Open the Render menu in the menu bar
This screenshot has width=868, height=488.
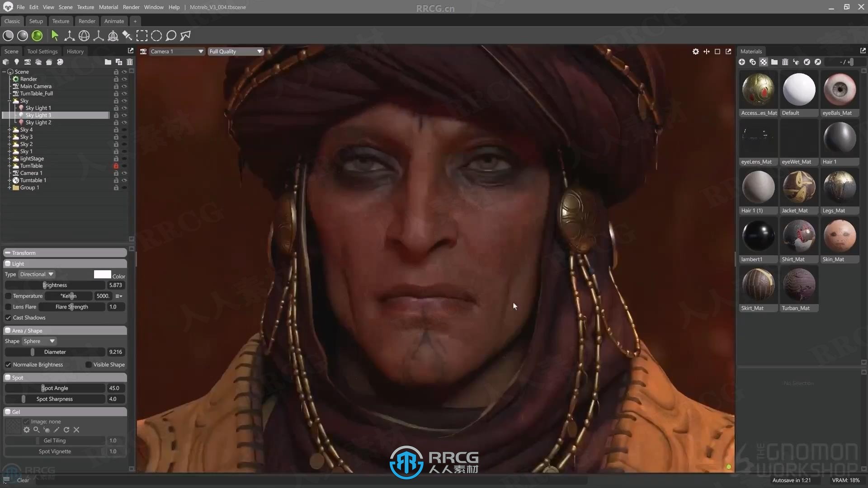click(131, 7)
